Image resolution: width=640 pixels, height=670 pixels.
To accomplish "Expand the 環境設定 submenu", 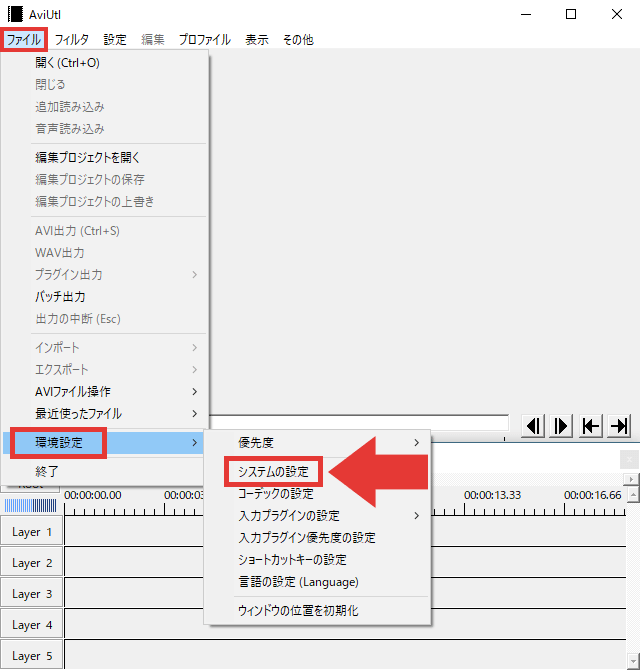I will point(105,443).
